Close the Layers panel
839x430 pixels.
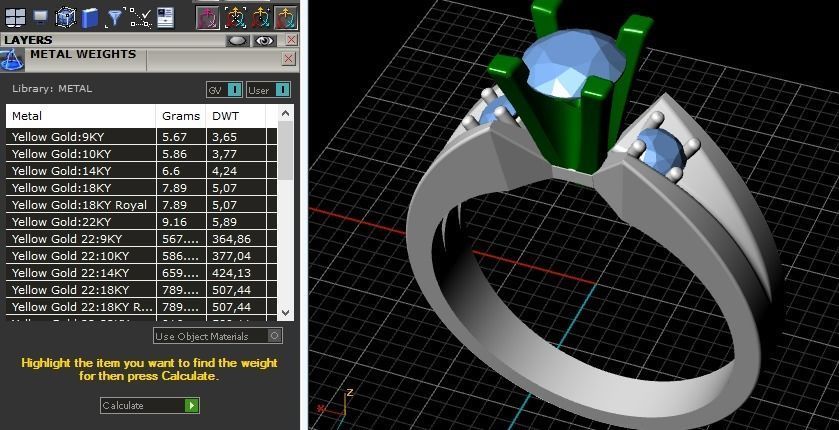pyautogui.click(x=291, y=40)
